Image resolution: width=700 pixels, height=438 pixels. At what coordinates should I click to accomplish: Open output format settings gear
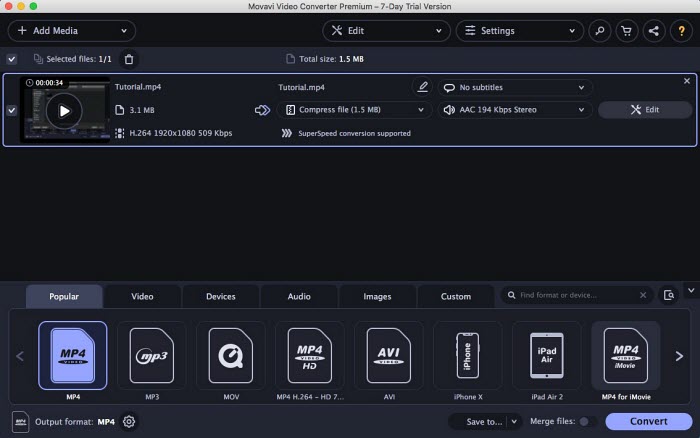point(129,421)
